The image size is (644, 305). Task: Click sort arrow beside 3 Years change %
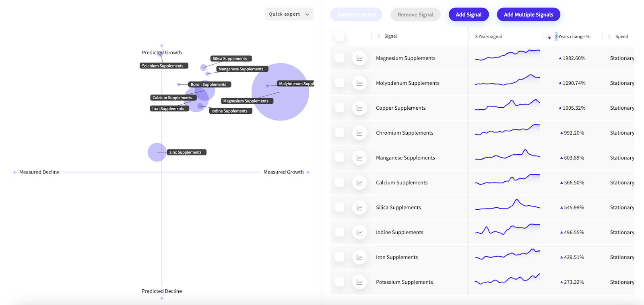(x=549, y=38)
